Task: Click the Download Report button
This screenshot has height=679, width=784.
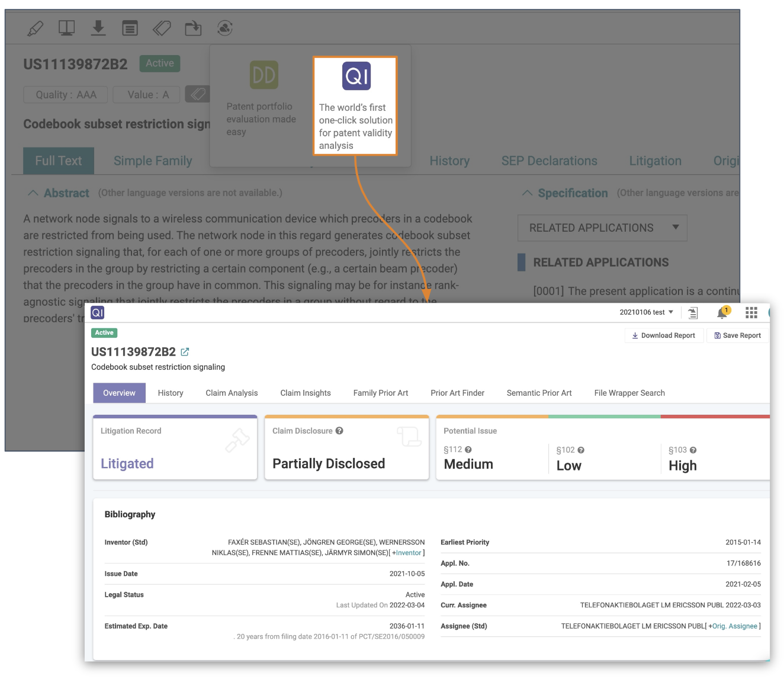Action: [x=664, y=335]
